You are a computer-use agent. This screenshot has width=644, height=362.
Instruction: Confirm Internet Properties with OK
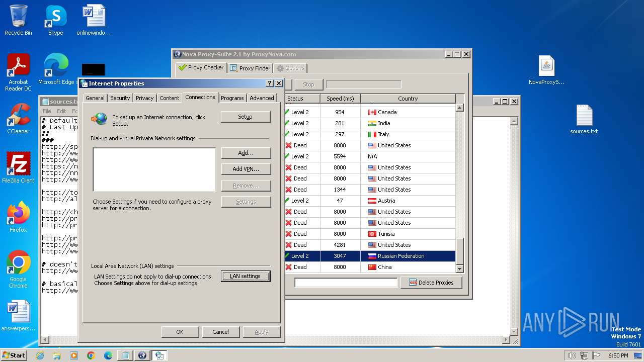click(x=180, y=332)
